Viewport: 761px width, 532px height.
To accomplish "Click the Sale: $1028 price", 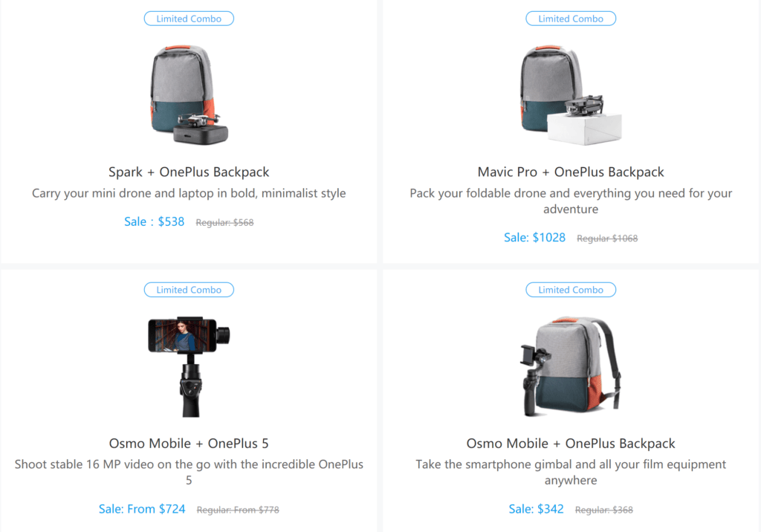I will tap(534, 237).
